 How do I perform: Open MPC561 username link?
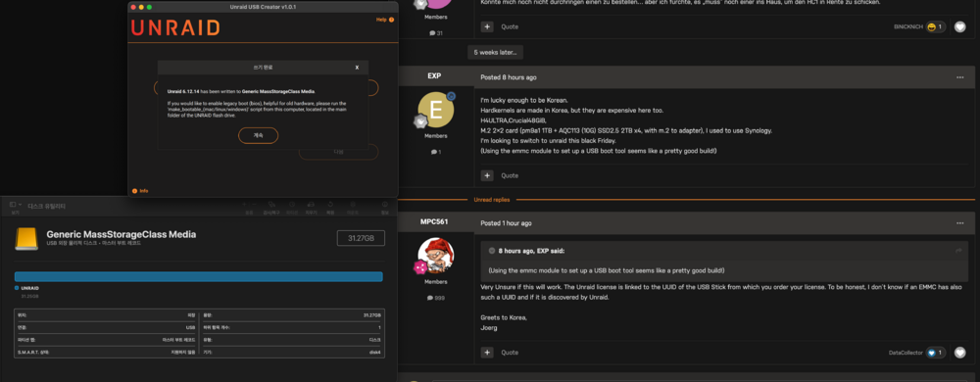click(x=434, y=221)
